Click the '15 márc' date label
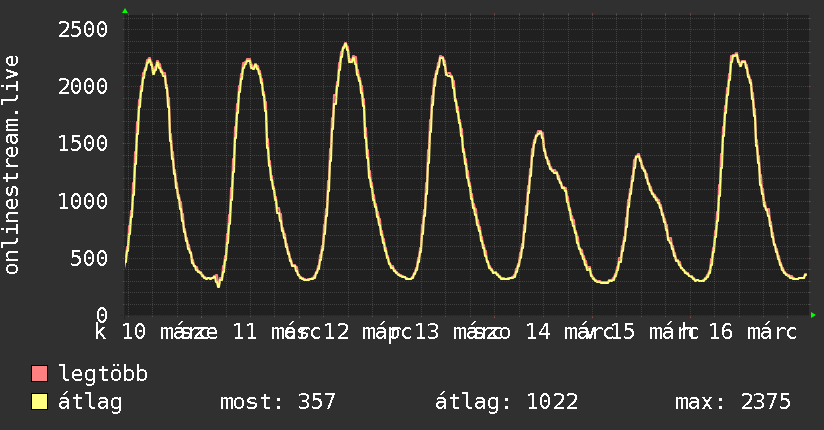Image resolution: width=824 pixels, height=430 pixels. [x=655, y=332]
